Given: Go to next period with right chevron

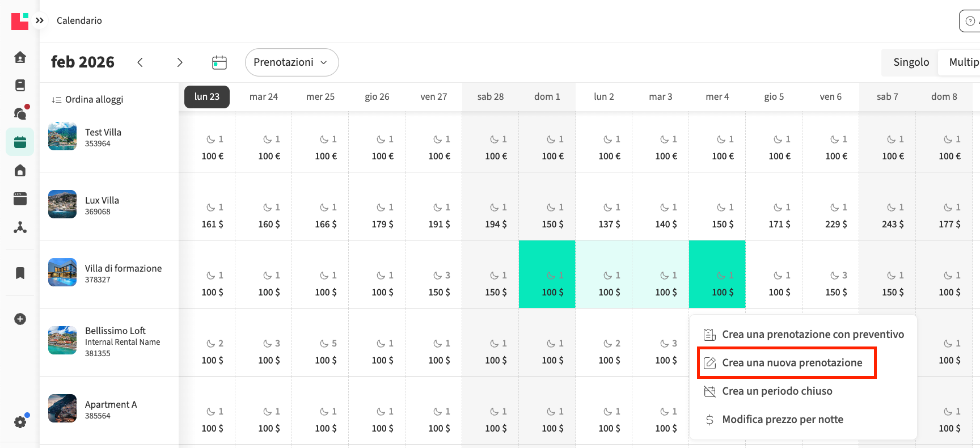Looking at the screenshot, I should tap(180, 62).
